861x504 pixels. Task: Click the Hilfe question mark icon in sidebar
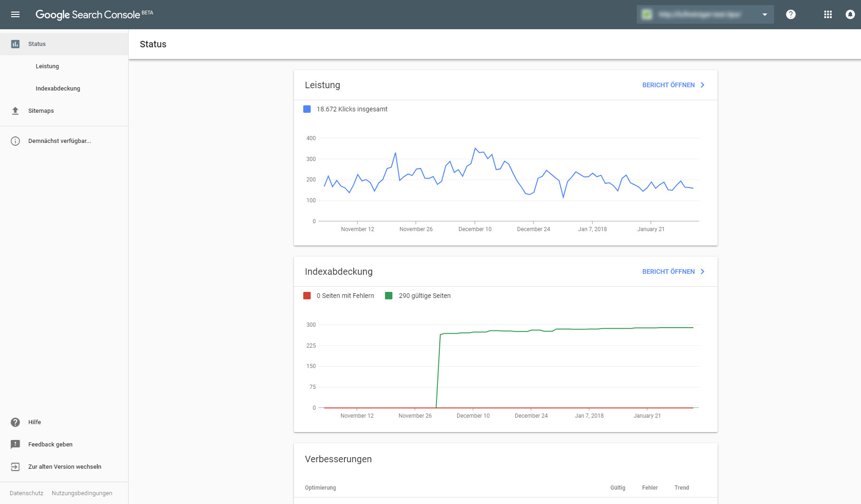(x=15, y=422)
